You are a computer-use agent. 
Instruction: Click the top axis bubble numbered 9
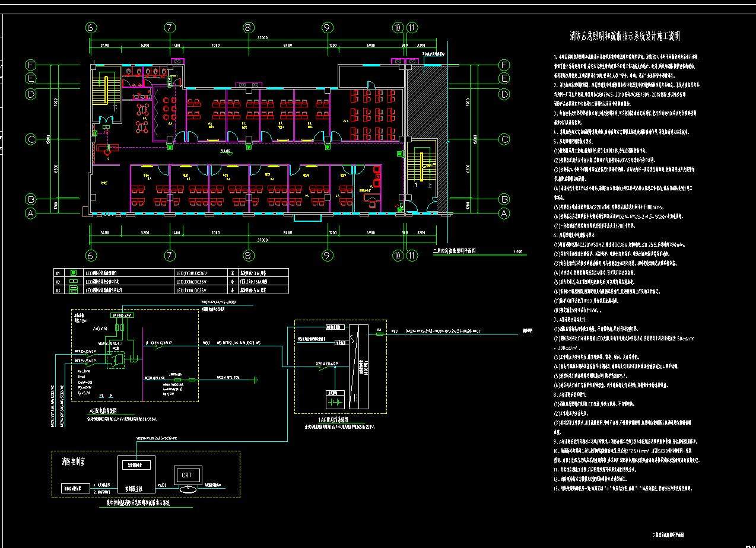tap(326, 27)
